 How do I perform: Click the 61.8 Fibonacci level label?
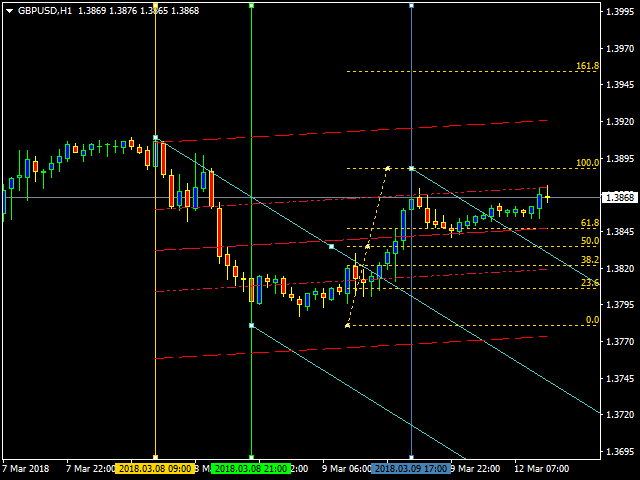pos(590,223)
